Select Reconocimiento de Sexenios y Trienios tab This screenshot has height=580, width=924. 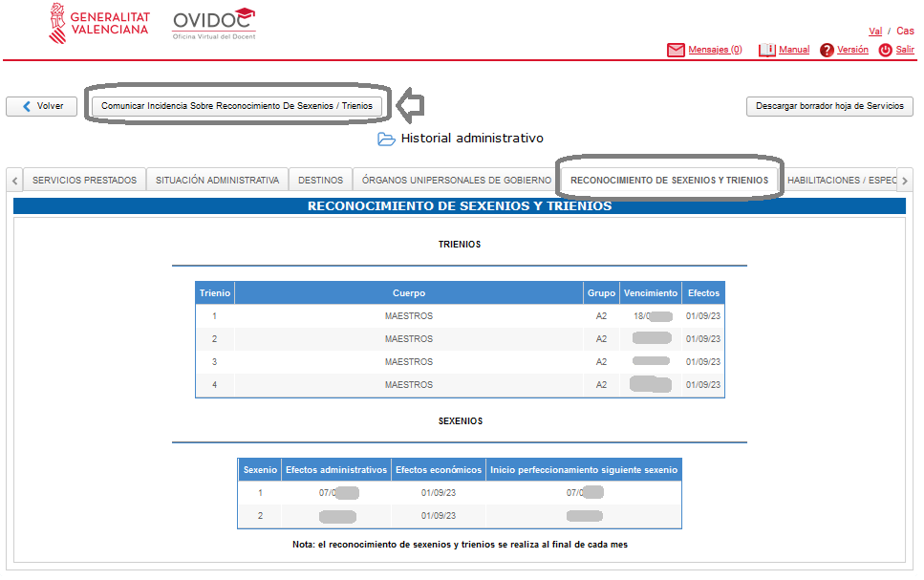click(669, 180)
